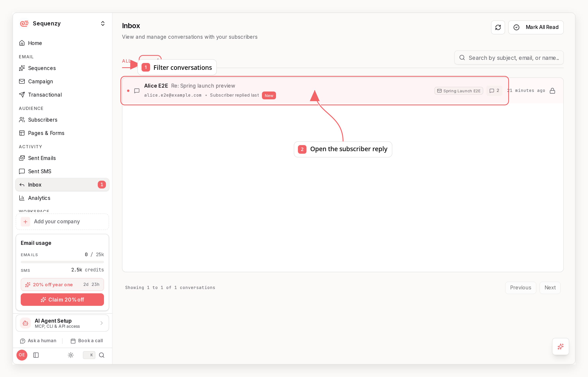Image resolution: width=588 pixels, height=377 pixels.
Task: Click the Sequenzy logo icon
Action: (x=24, y=23)
